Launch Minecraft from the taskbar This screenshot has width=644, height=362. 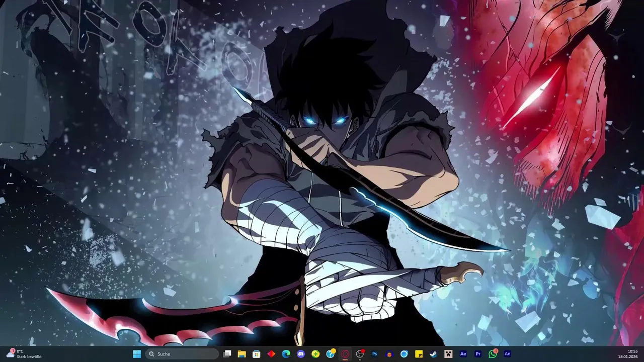[448, 354]
